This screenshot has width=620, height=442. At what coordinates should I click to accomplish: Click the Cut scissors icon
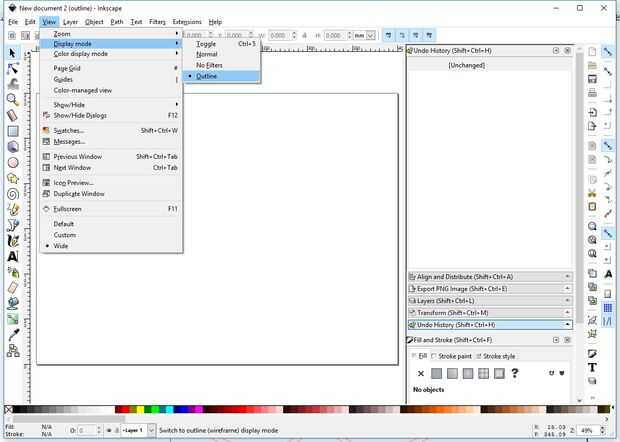[592, 193]
